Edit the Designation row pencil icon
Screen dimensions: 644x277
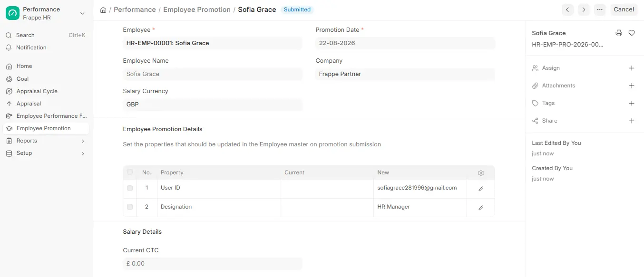481,208
